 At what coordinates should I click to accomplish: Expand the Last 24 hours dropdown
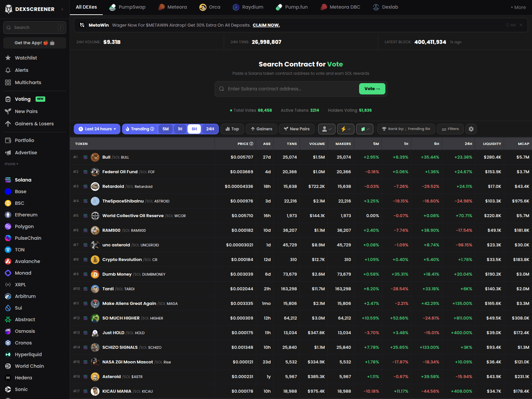(97, 129)
